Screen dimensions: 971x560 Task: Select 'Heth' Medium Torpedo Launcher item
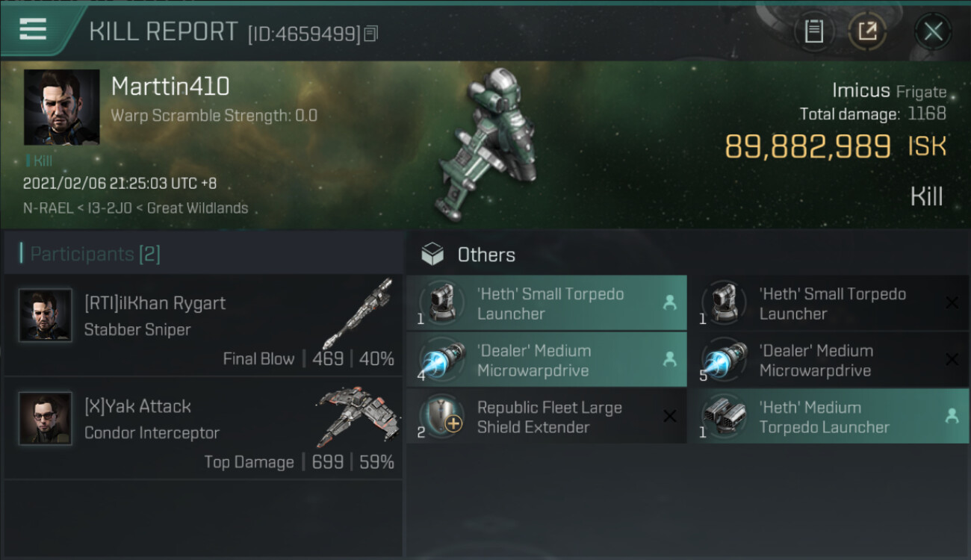(829, 417)
